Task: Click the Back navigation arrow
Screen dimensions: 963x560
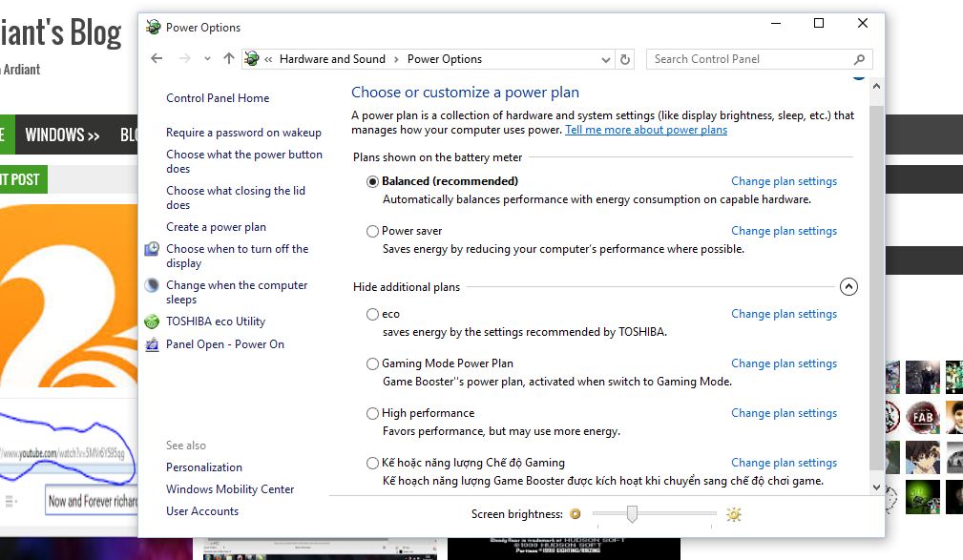Action: [x=157, y=58]
